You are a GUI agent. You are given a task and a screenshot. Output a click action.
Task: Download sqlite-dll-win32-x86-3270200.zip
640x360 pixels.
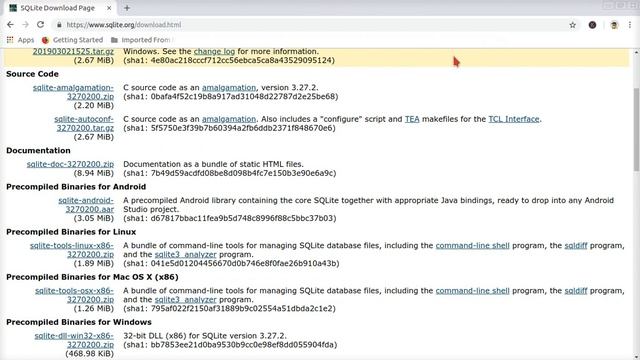pyautogui.click(x=74, y=340)
